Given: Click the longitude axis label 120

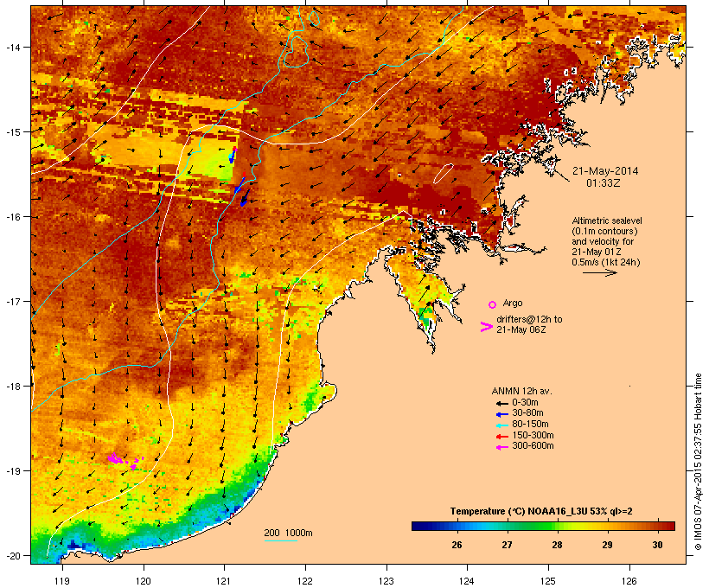Looking at the screenshot, I should pyautogui.click(x=144, y=581).
